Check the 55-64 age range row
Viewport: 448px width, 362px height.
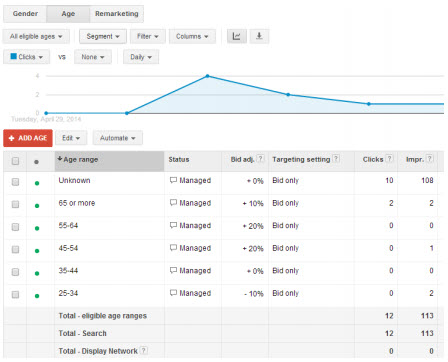[x=15, y=227]
